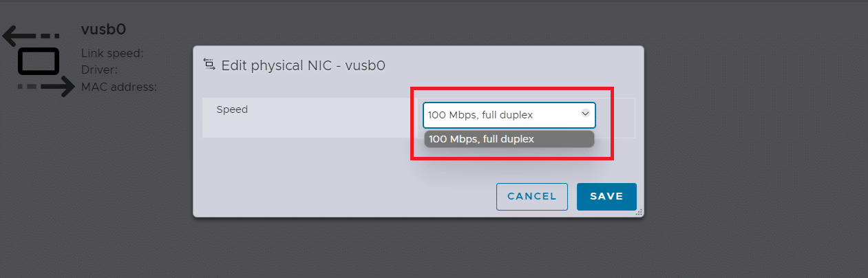The width and height of the screenshot is (868, 278).
Task: Grab the dialog resize handle in the corner
Action: coord(639,213)
